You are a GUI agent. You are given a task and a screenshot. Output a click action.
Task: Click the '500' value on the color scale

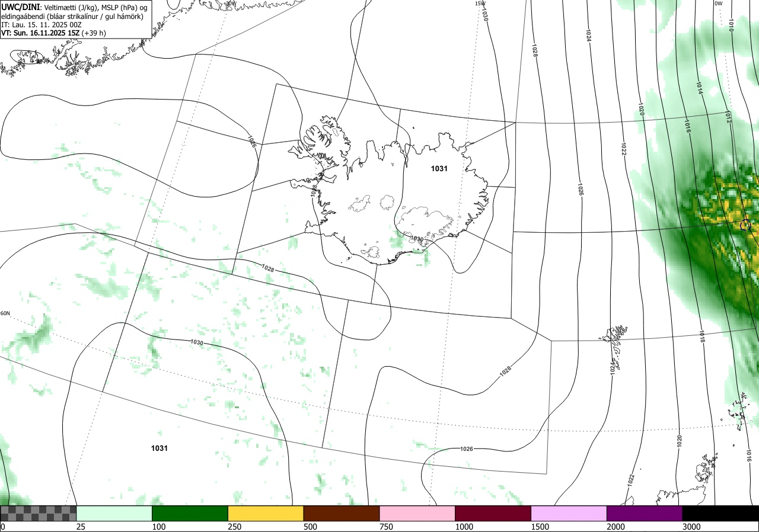pyautogui.click(x=310, y=527)
